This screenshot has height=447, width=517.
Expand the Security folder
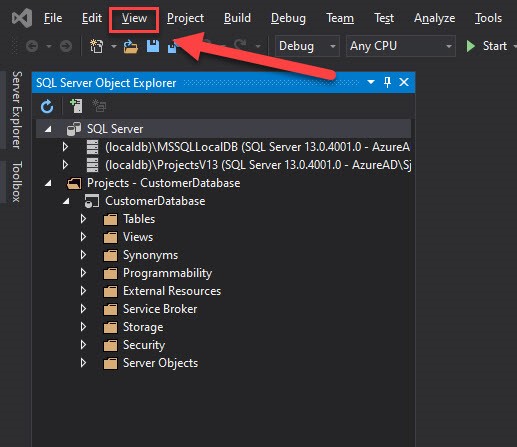coord(83,345)
